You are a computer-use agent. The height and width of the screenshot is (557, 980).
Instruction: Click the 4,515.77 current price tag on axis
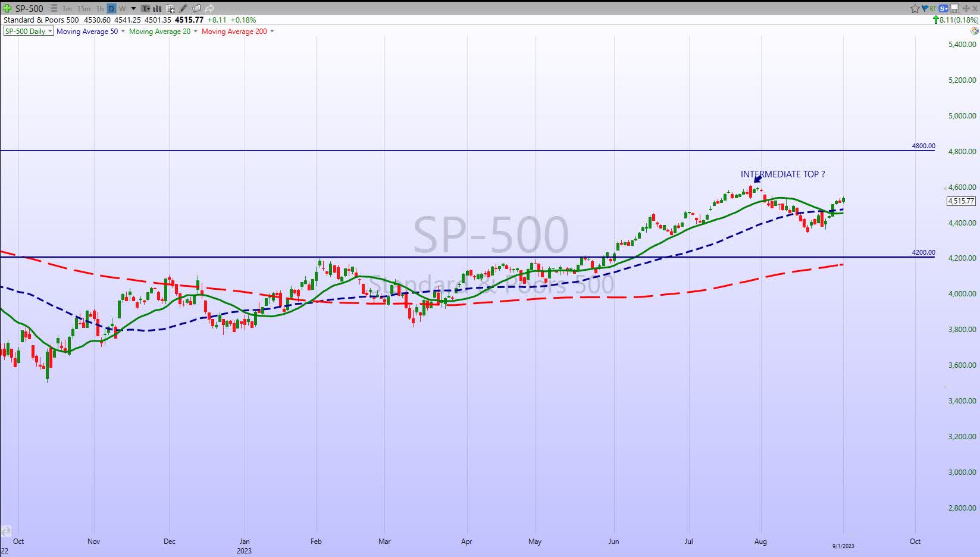[961, 201]
